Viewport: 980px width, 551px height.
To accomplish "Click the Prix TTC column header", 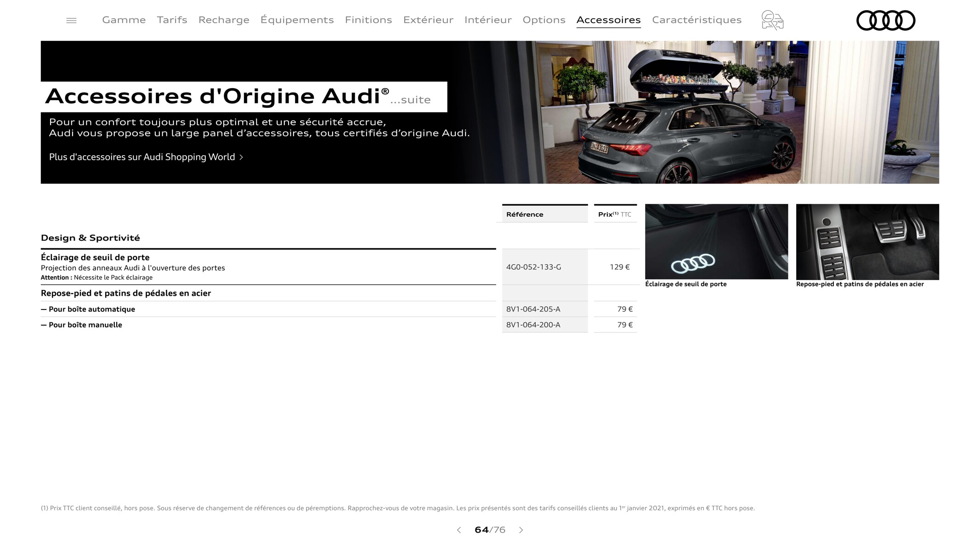I will (x=615, y=214).
